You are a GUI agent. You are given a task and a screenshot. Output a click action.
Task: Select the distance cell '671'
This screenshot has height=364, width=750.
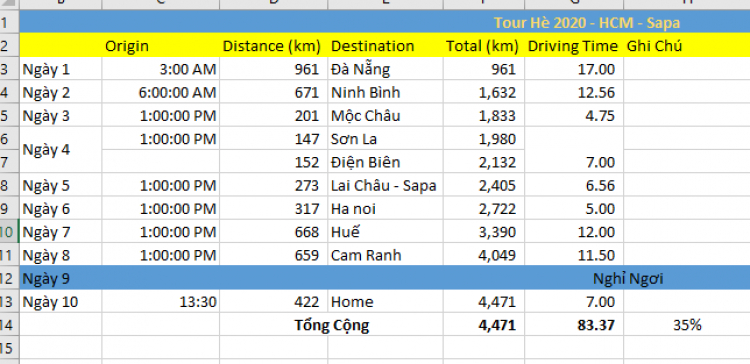coord(274,92)
